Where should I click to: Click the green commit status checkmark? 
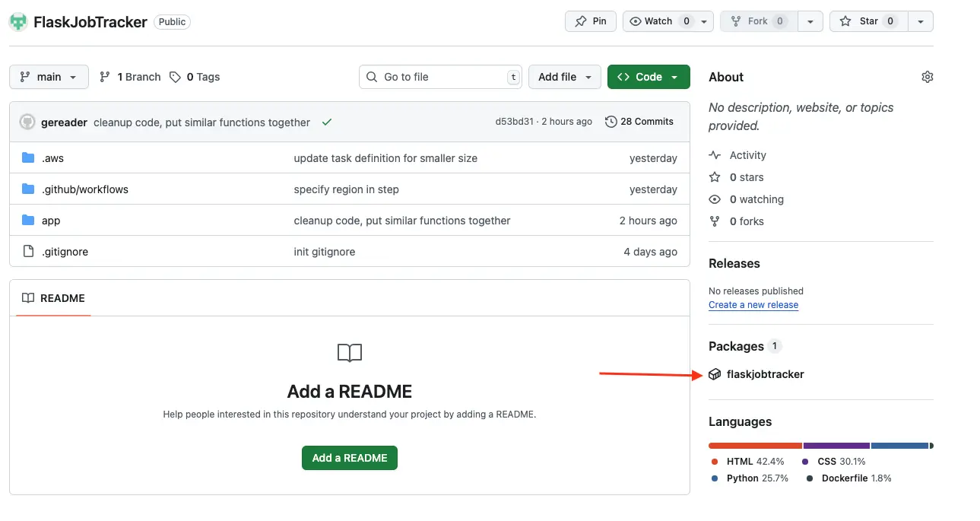(327, 122)
